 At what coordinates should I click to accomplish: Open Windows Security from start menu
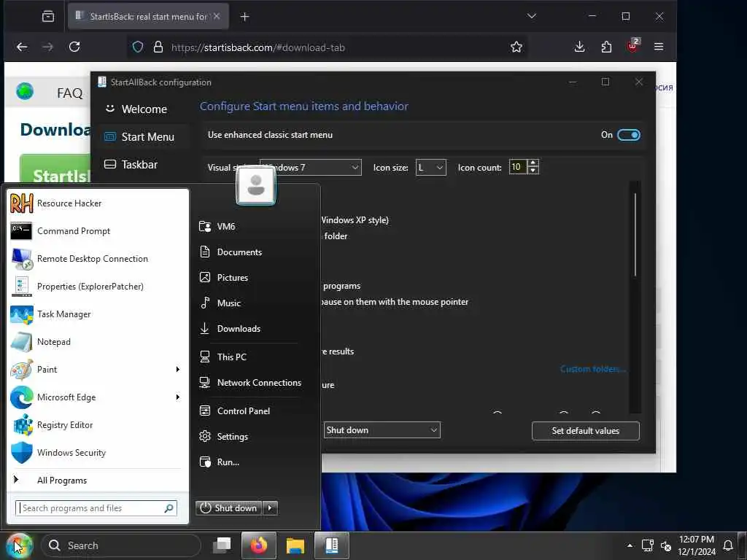click(98, 452)
